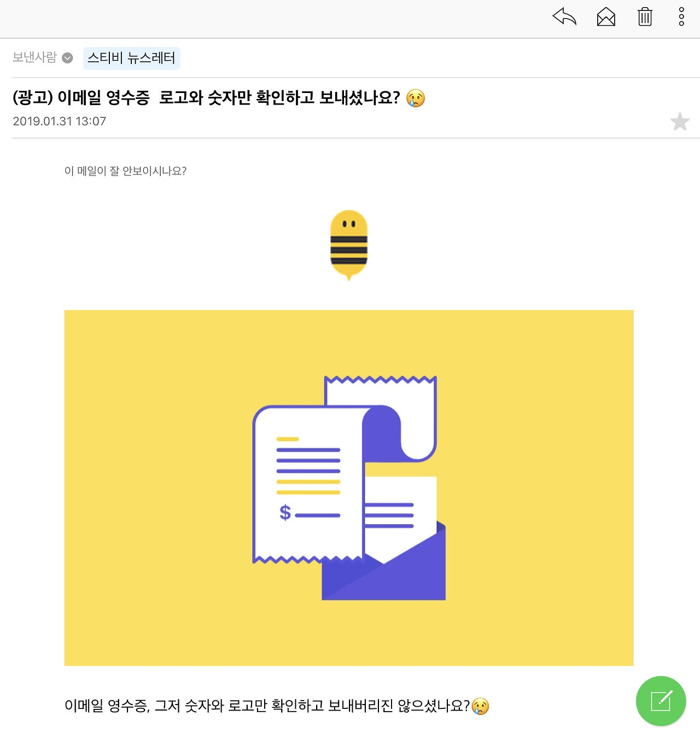Viewport: 700px width, 739px height.
Task: Open the yellow receipt illustration banner
Action: pos(349,488)
